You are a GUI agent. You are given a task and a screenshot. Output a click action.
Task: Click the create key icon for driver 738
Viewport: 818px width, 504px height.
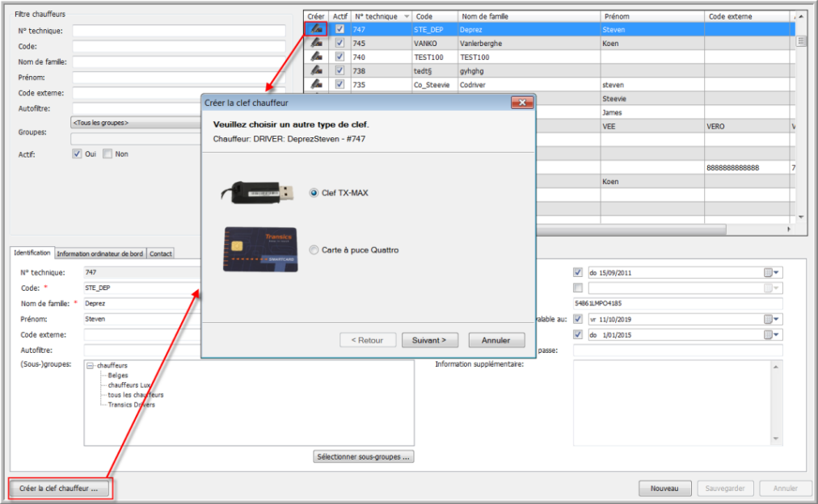317,70
